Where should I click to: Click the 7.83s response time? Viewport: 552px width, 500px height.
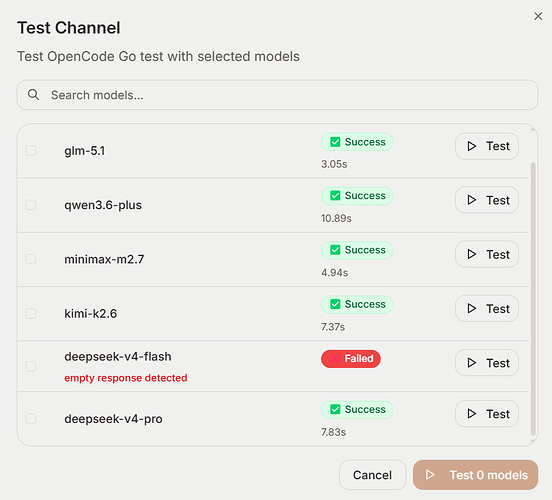click(x=333, y=432)
